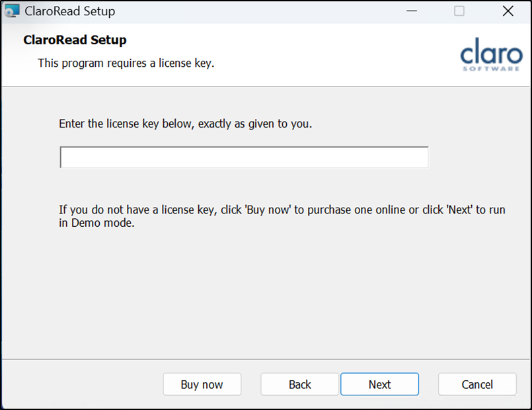Click the greyed-out maximize window button
This screenshot has height=410, width=532.
click(x=459, y=11)
